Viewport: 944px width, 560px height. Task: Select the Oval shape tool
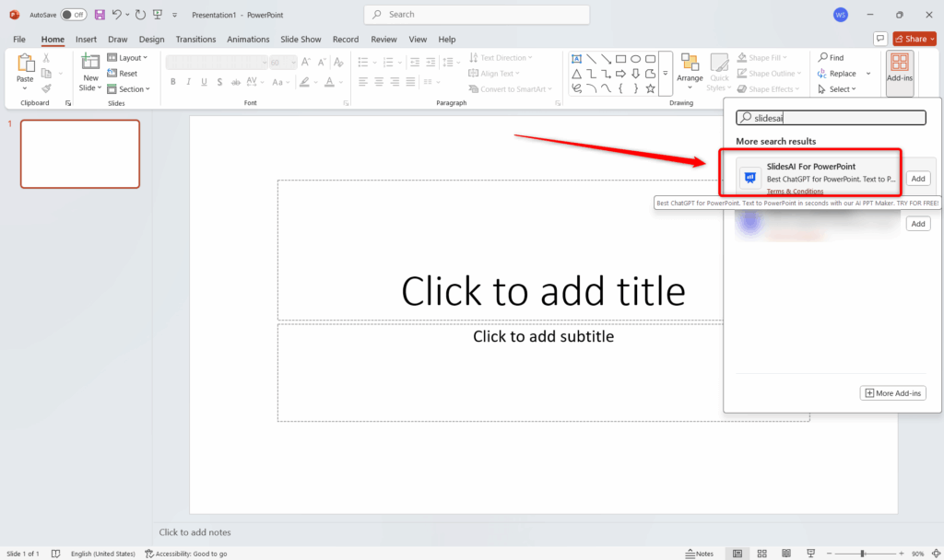635,57
